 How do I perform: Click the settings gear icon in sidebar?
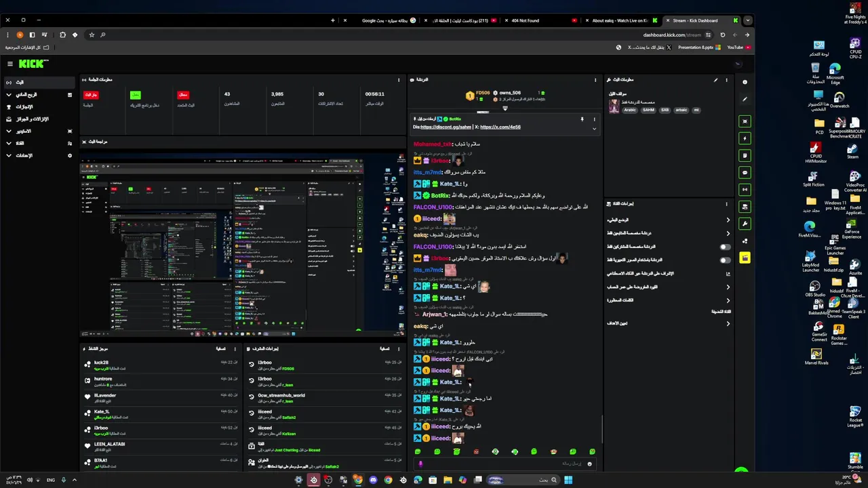pos(70,155)
